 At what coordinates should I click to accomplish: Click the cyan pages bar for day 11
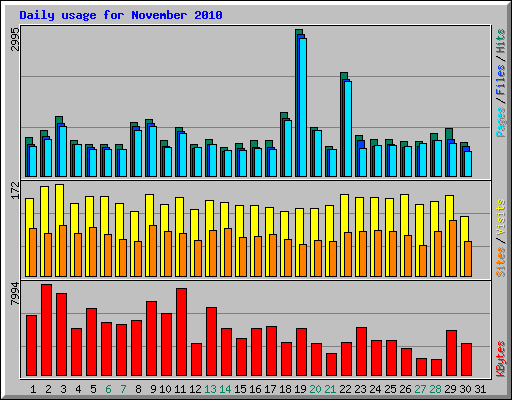pos(183,155)
